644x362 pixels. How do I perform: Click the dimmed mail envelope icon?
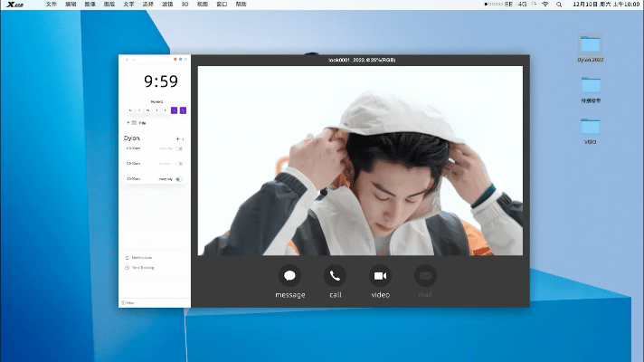click(x=425, y=276)
